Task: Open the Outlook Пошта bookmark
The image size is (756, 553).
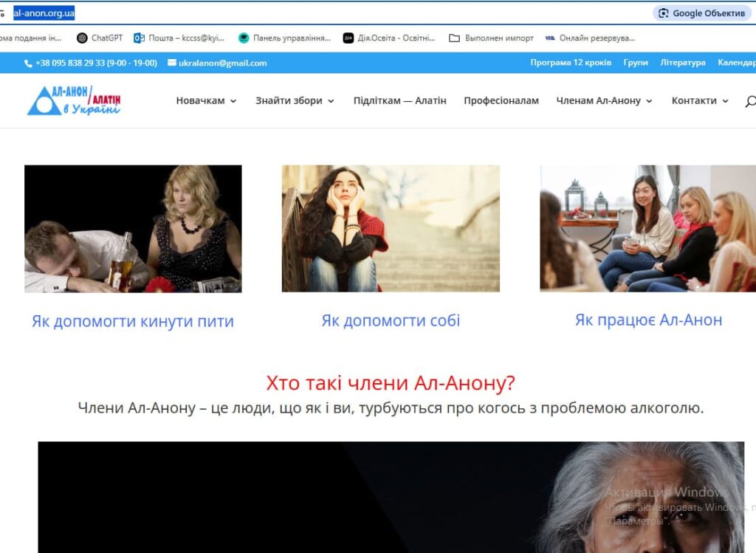Action: 179,38
